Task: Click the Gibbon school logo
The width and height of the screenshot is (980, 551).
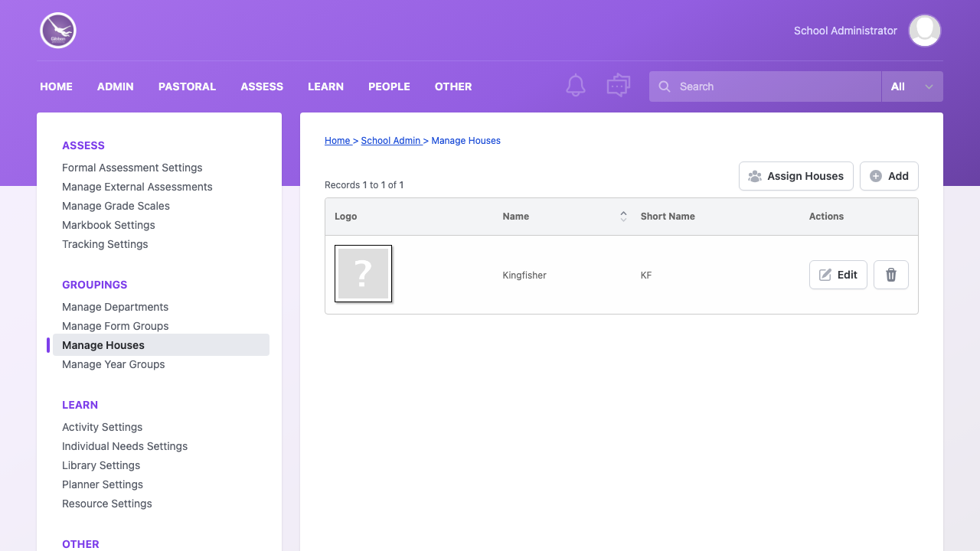Action: click(x=58, y=31)
